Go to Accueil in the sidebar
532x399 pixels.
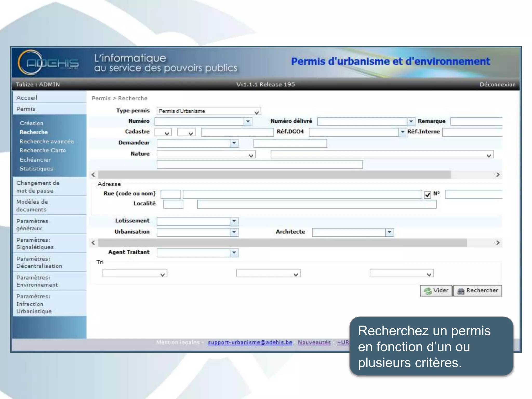(49, 98)
